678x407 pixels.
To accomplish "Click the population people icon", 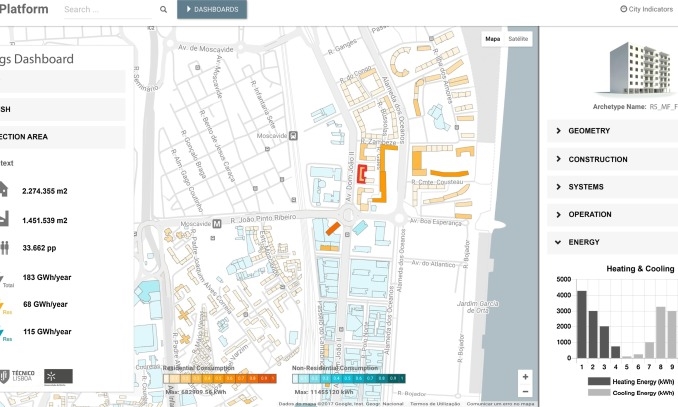I will point(5,248).
